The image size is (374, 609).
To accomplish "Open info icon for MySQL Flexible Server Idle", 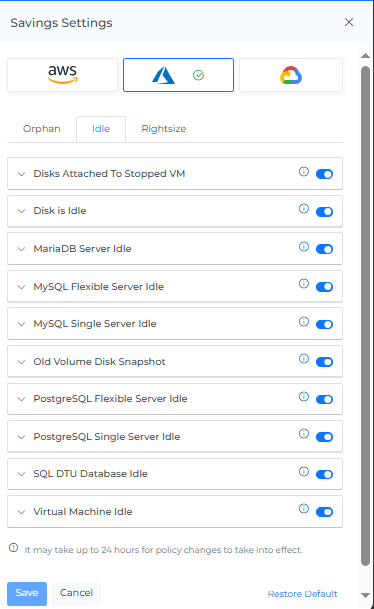I will point(304,284).
